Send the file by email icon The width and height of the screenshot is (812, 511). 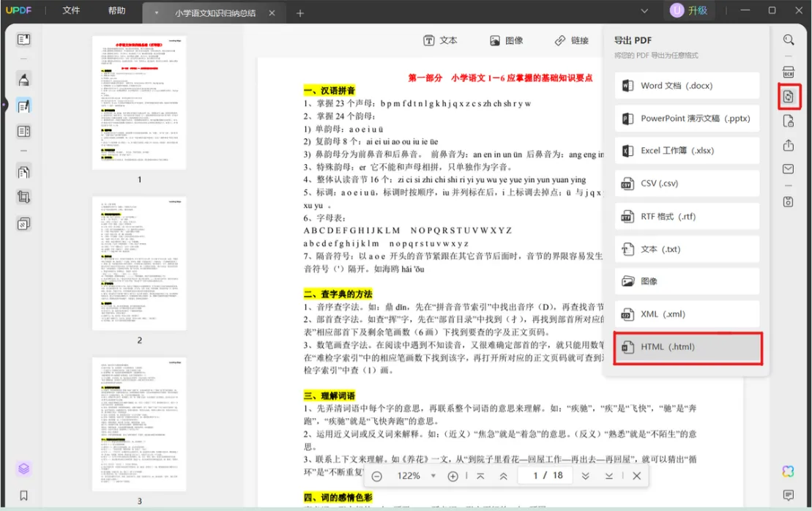pyautogui.click(x=788, y=169)
